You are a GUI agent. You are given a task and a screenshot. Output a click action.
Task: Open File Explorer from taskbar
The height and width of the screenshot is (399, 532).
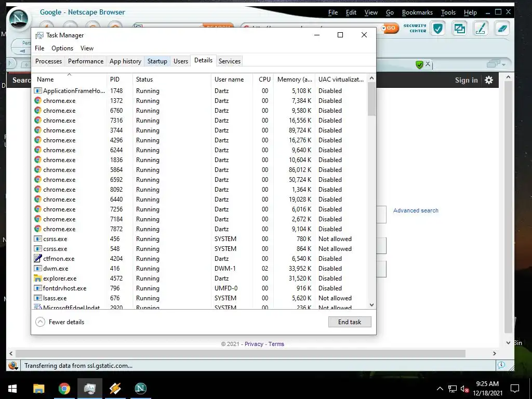click(x=38, y=389)
